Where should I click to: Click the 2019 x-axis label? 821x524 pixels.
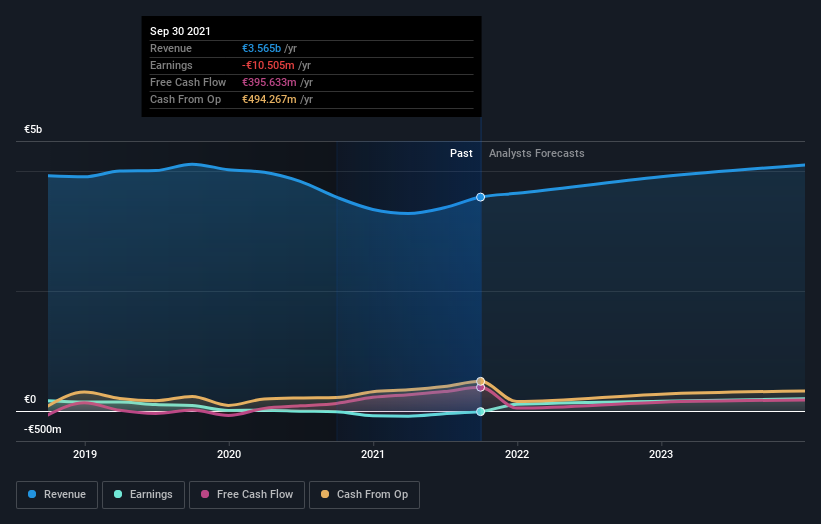pos(85,454)
